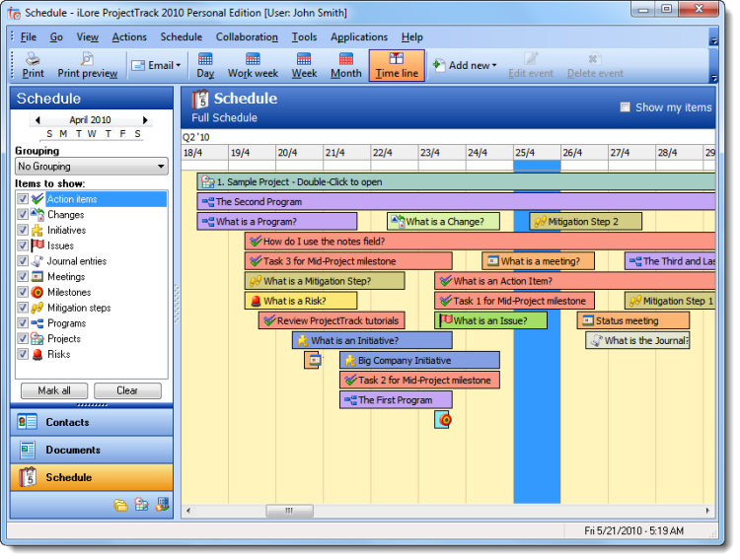
Task: Open the View menu
Action: pyautogui.click(x=87, y=37)
